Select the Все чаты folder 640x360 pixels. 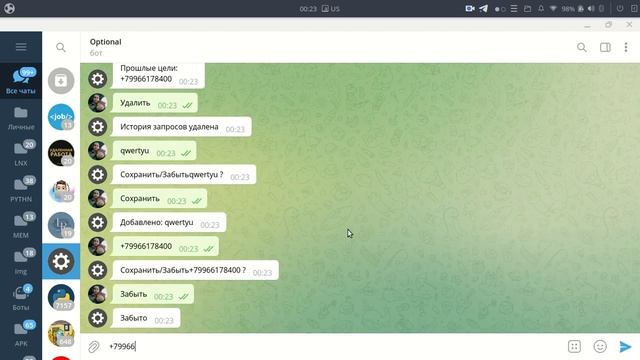[x=21, y=81]
